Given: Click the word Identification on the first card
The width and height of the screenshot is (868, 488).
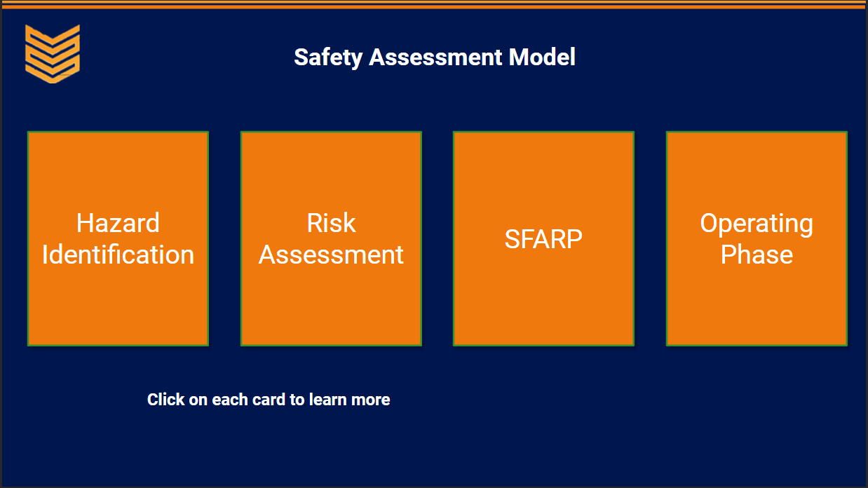Looking at the screenshot, I should click(x=118, y=255).
